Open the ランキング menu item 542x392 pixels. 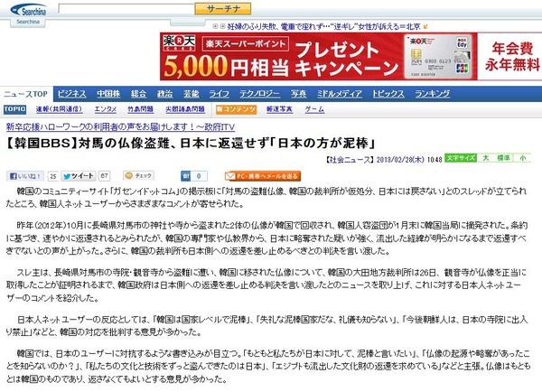[x=433, y=94]
